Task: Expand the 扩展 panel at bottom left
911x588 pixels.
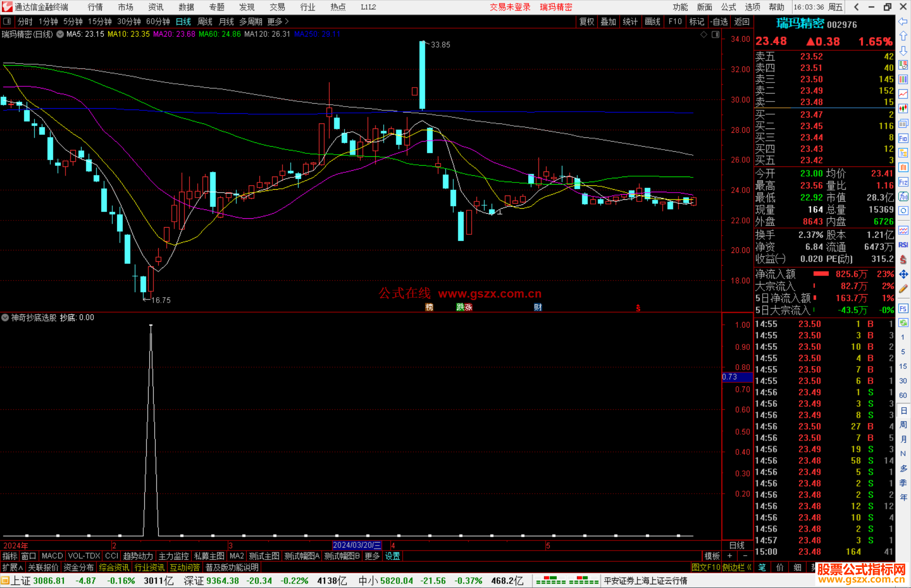Action: (x=12, y=567)
